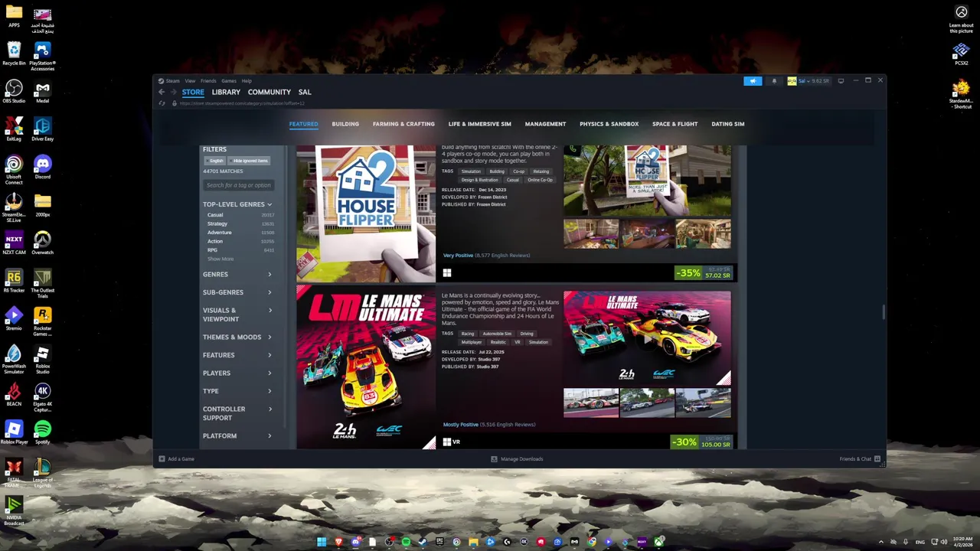Click the Steam forward navigation arrow

click(x=173, y=92)
